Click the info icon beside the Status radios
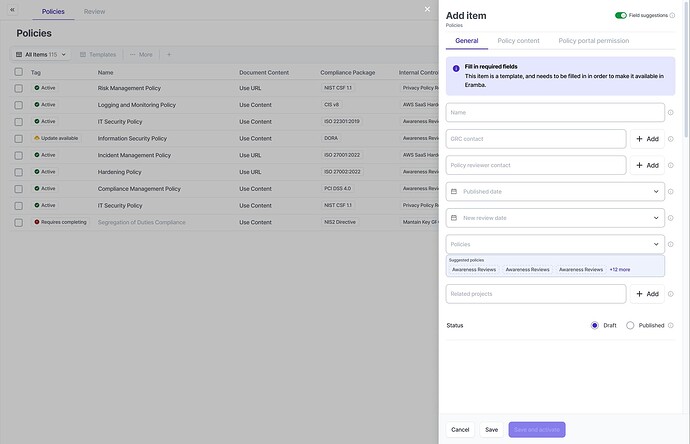The width and height of the screenshot is (690, 444). point(671,325)
